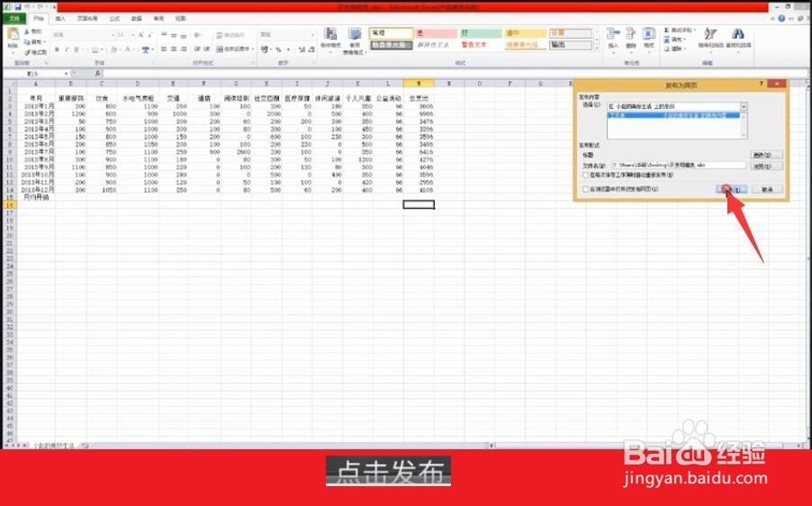Click the 取消 (Cancel) button in dialog
The width and height of the screenshot is (812, 506).
[x=767, y=190]
